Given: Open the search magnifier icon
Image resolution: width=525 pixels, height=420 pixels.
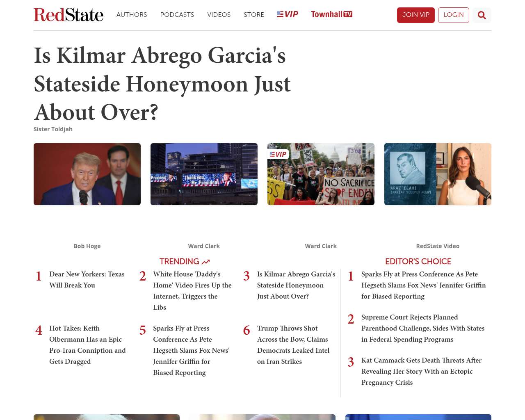Looking at the screenshot, I should coord(482,15).
